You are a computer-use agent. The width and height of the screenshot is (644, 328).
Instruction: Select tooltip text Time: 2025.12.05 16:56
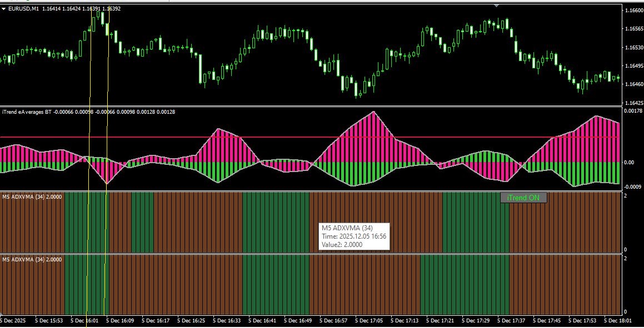point(354,236)
